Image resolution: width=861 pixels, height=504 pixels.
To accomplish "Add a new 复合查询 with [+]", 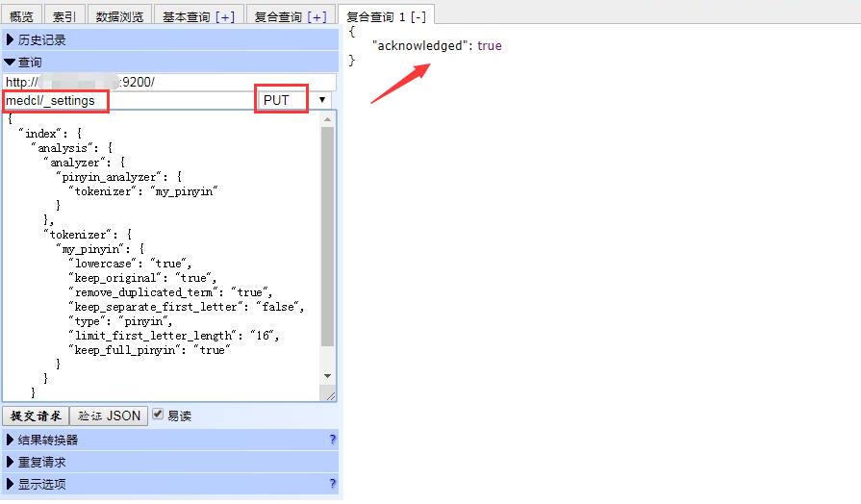I will click(317, 17).
